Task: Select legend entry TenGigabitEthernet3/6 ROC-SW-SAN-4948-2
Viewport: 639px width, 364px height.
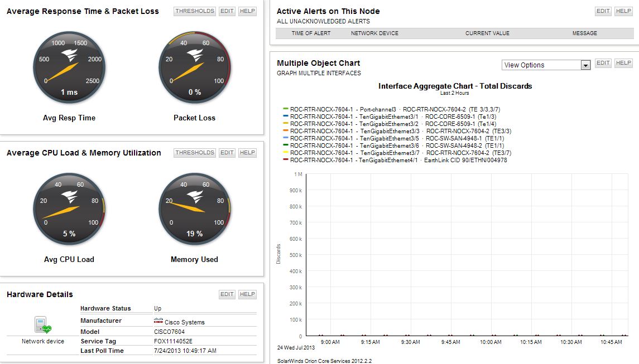Action: pos(397,145)
